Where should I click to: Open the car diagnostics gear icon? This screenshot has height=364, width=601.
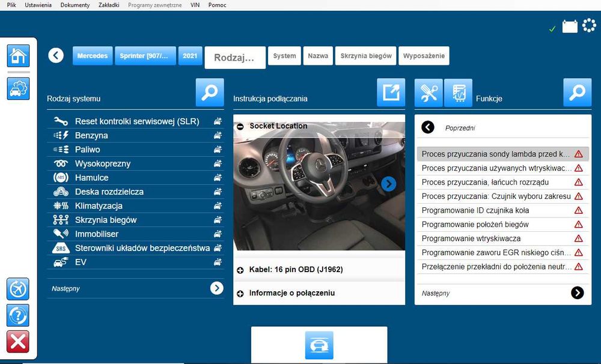point(18,88)
